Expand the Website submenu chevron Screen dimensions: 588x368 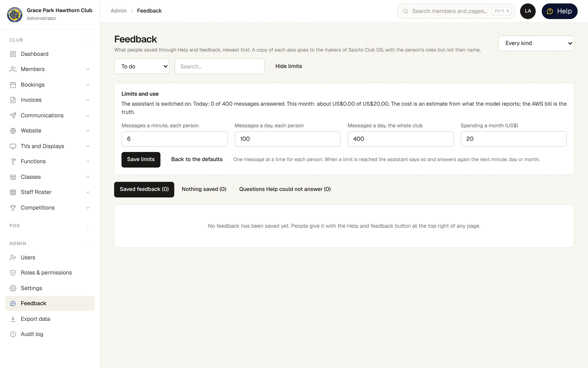[88, 131]
